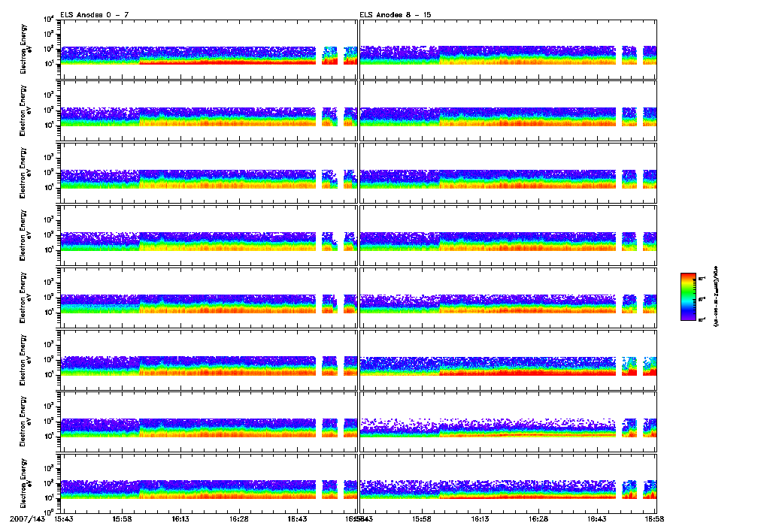Image resolution: width=770 pixels, height=532 pixels.
Task: Click the 16:28 time label under Anodes 0 - 7
Action: point(238,518)
